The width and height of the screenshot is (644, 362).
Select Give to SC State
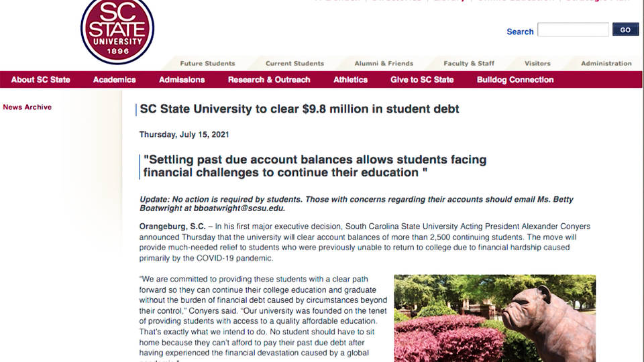[422, 80]
